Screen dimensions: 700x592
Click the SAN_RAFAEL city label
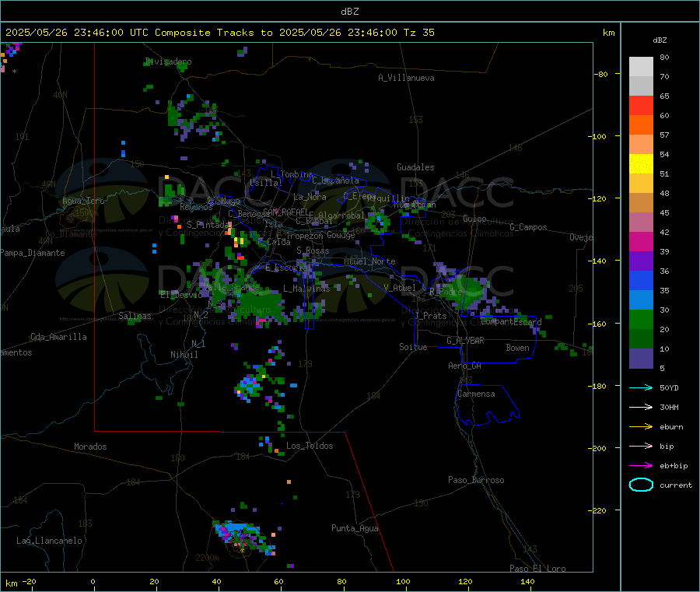point(285,212)
